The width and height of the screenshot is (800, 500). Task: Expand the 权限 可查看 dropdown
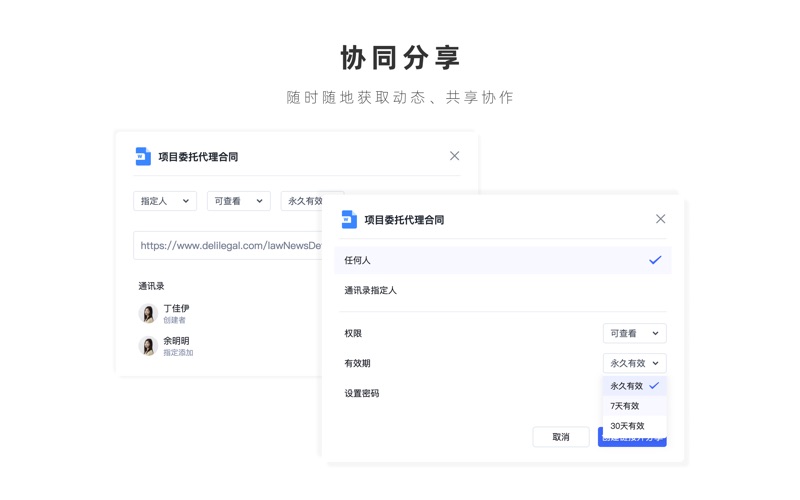click(x=634, y=333)
